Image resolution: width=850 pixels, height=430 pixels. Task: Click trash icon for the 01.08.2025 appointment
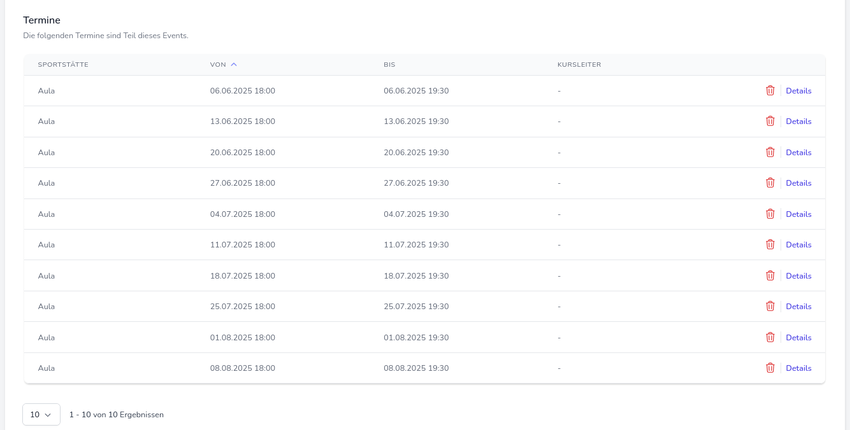coord(770,337)
